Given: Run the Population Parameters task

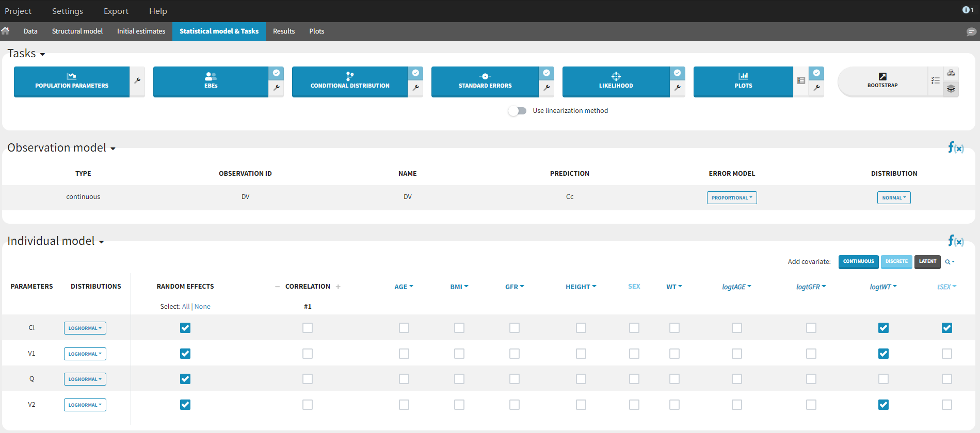Looking at the screenshot, I should point(72,81).
